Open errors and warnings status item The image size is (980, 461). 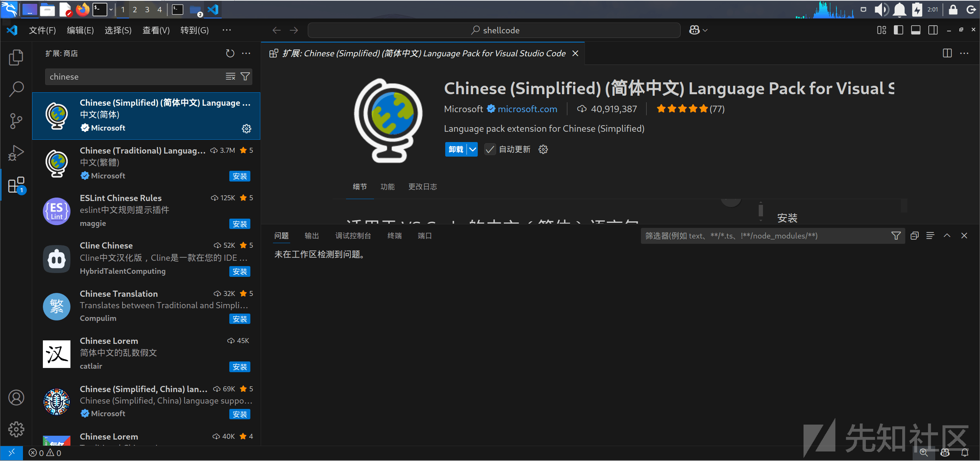click(45, 453)
